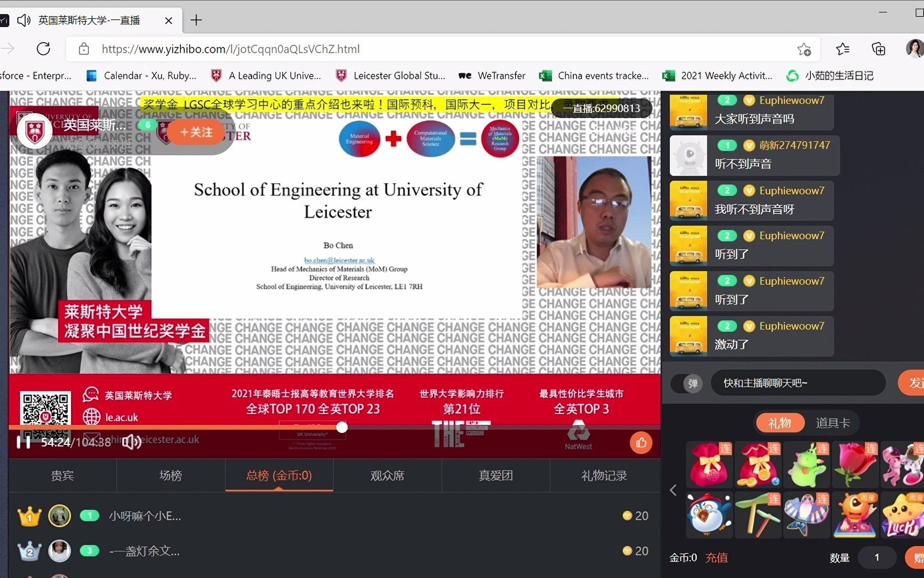
Task: Switch to the 观众席 tab
Action: [x=387, y=476]
